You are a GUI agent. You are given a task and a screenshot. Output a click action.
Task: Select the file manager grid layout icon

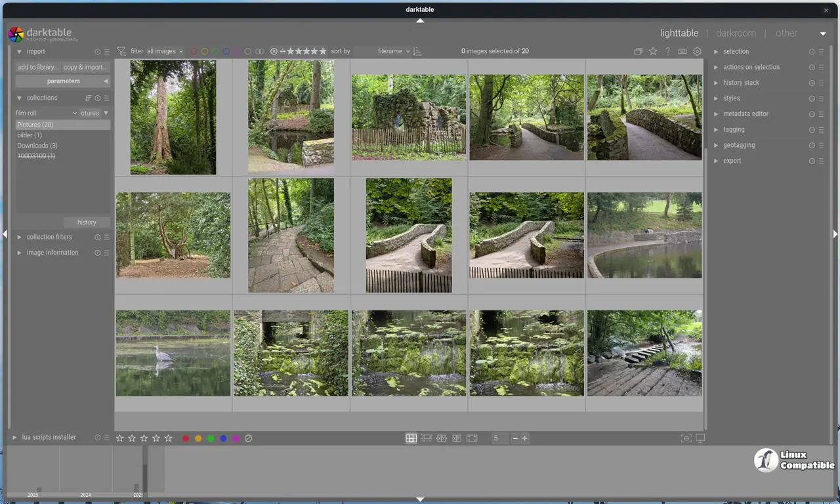(x=411, y=438)
